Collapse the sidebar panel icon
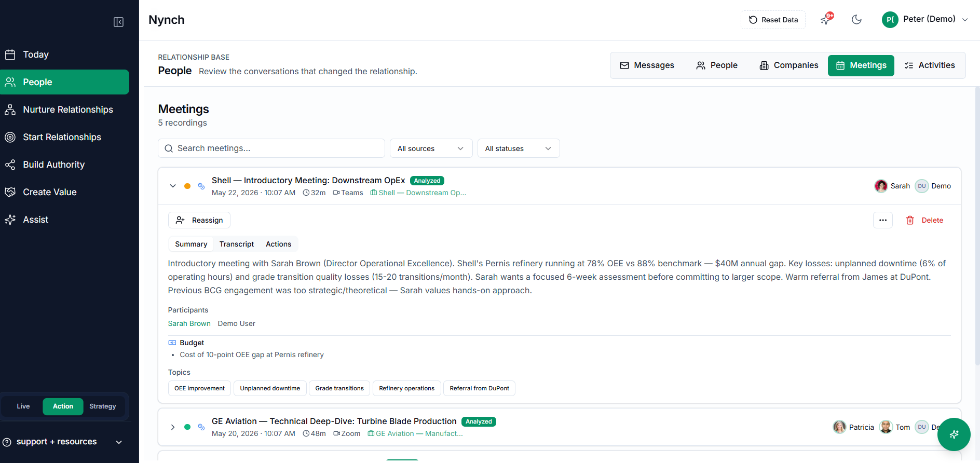This screenshot has height=463, width=980. click(x=118, y=22)
